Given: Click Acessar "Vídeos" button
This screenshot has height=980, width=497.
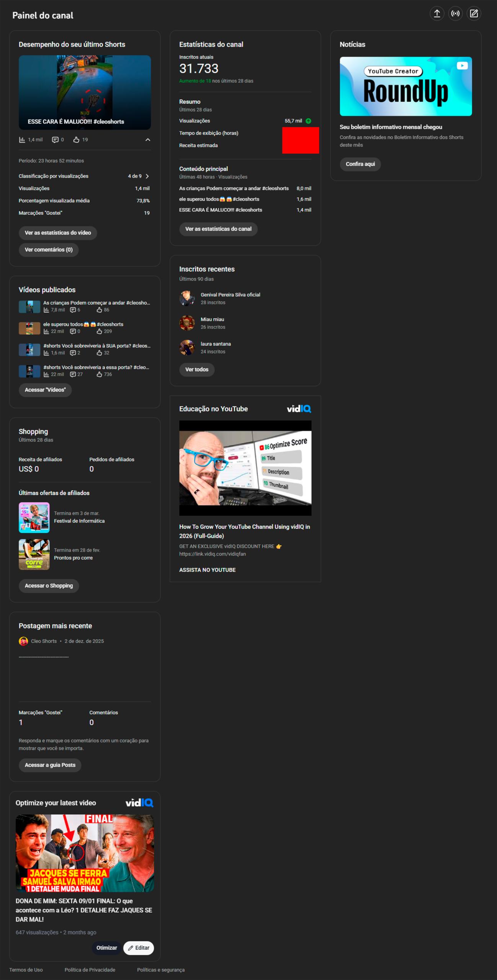Looking at the screenshot, I should click(x=45, y=390).
